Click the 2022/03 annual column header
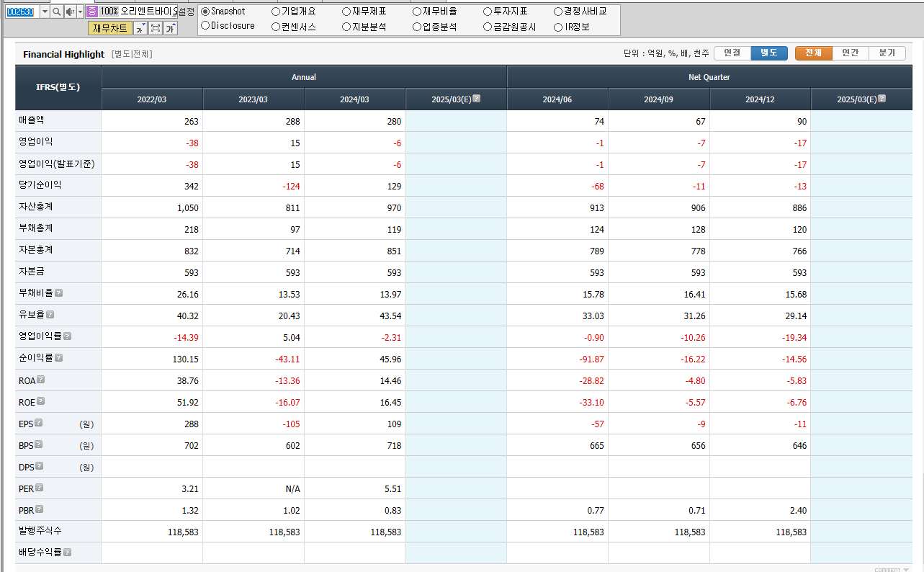Viewport: 924px width, 572px height. click(152, 99)
